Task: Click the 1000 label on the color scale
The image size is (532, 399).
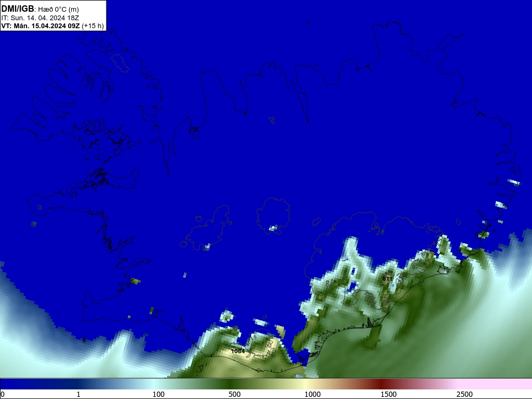Action: (x=312, y=394)
